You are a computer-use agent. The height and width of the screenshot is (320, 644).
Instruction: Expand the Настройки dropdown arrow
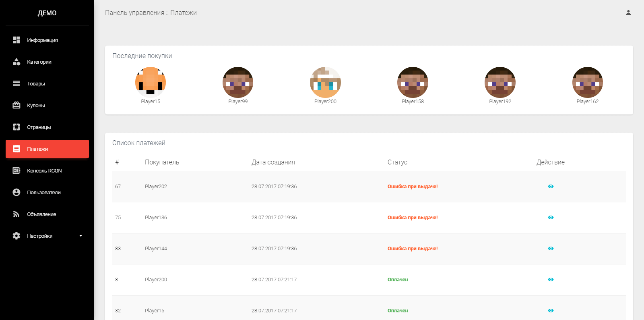[x=80, y=236]
